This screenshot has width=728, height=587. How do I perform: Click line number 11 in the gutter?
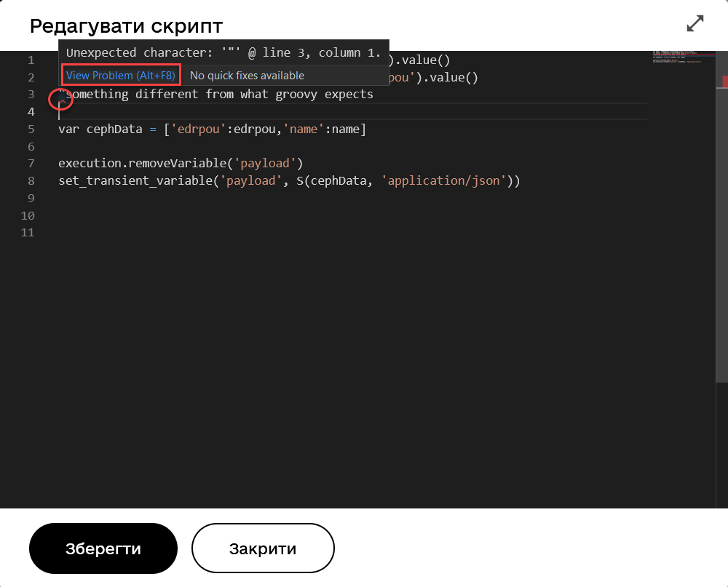(x=28, y=233)
